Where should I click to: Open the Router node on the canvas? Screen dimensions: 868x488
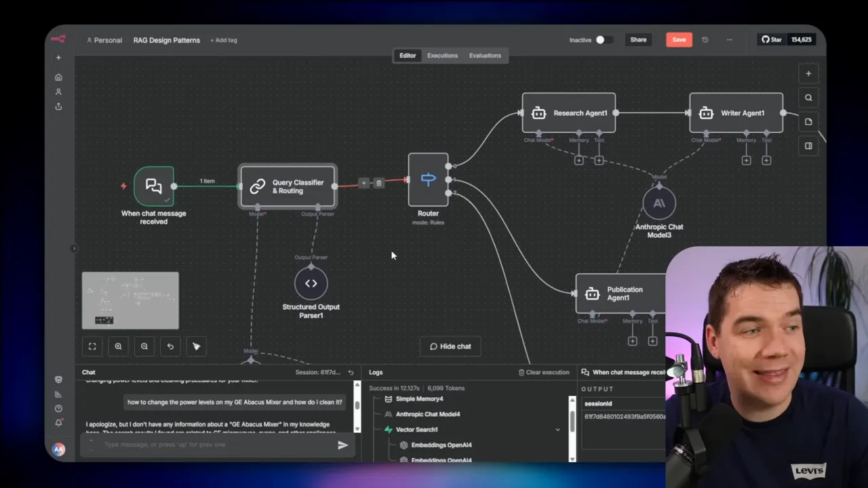[x=428, y=180]
